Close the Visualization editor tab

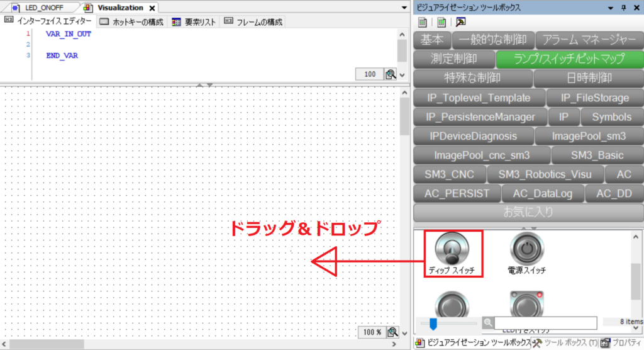[152, 8]
